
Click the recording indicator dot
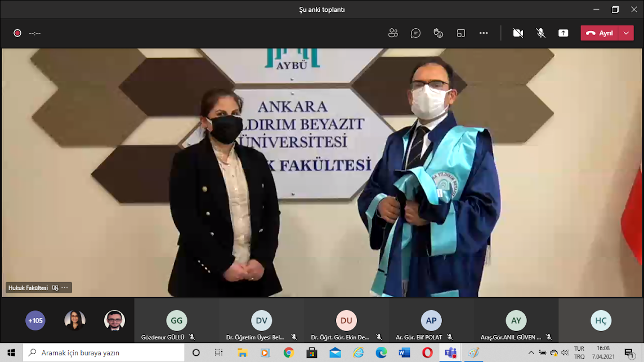click(x=17, y=33)
